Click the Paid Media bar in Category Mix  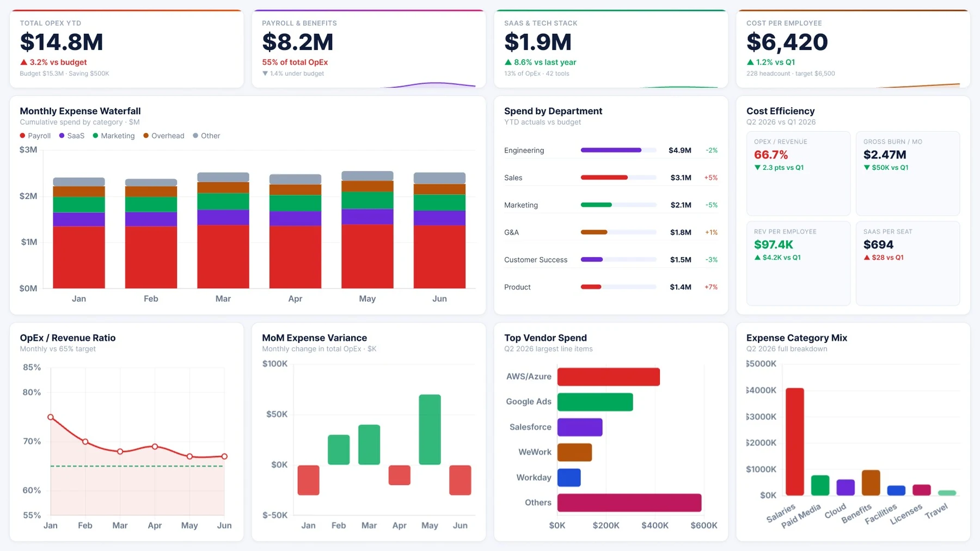click(x=820, y=485)
